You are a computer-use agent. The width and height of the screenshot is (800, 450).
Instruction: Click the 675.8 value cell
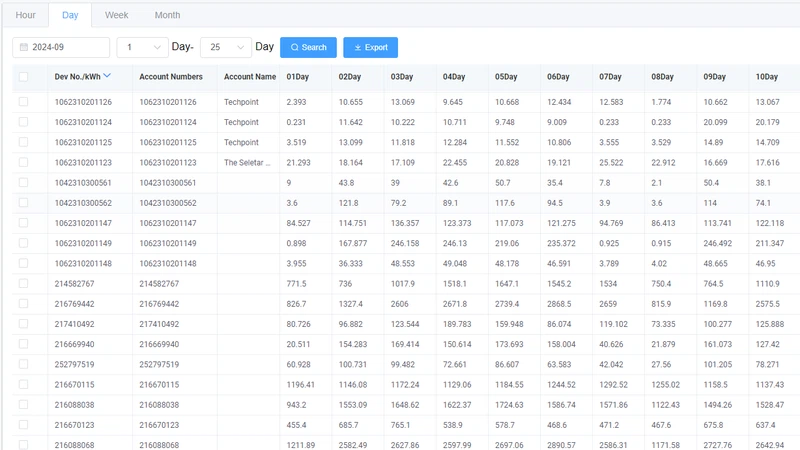tap(713, 424)
